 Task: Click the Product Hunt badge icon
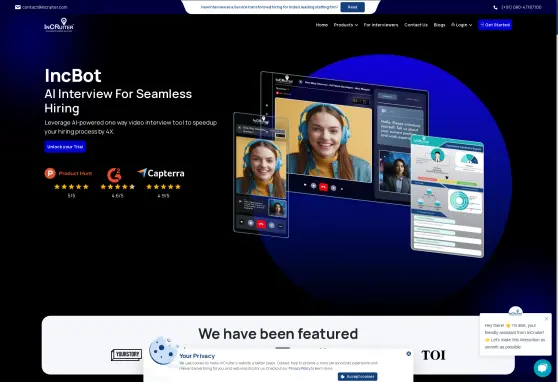pyautogui.click(x=50, y=173)
